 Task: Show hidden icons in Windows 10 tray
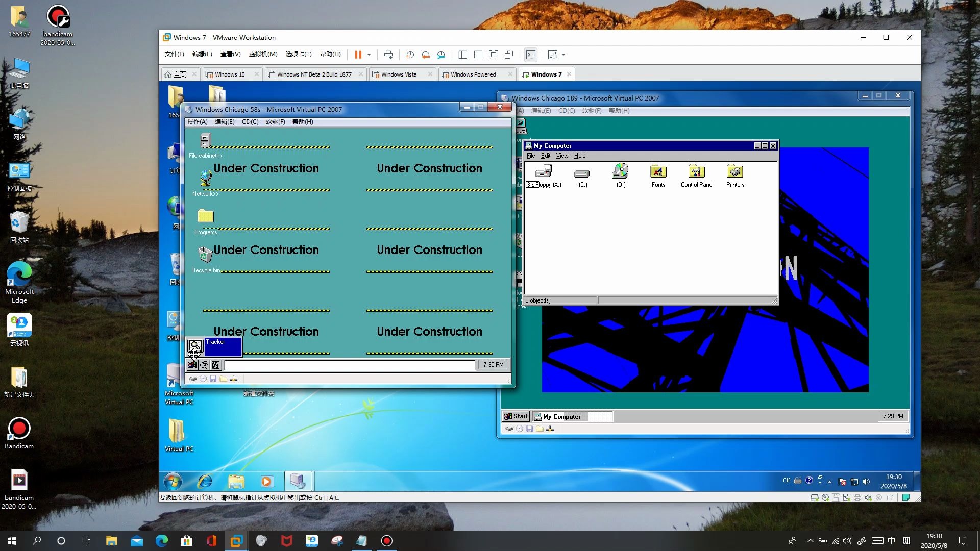(810, 541)
